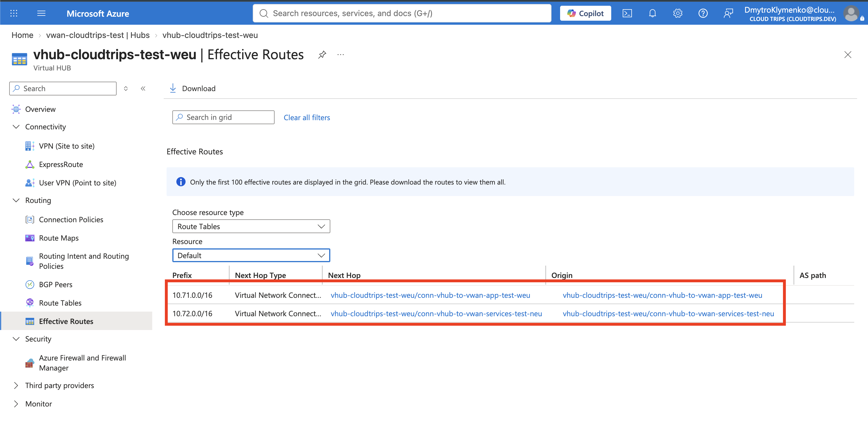Open Azure Firewall and Firewall Manager
Image resolution: width=868 pixels, height=422 pixels.
click(x=82, y=363)
